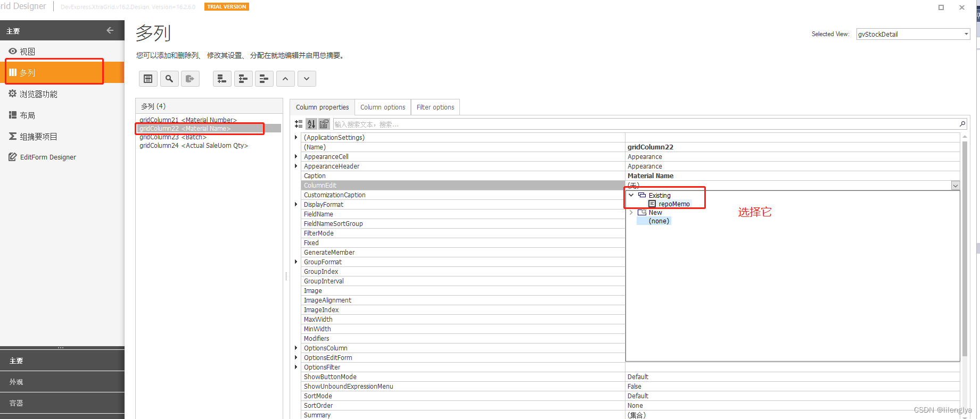Open 视图 in the sidebar
980x419 pixels.
(x=62, y=52)
